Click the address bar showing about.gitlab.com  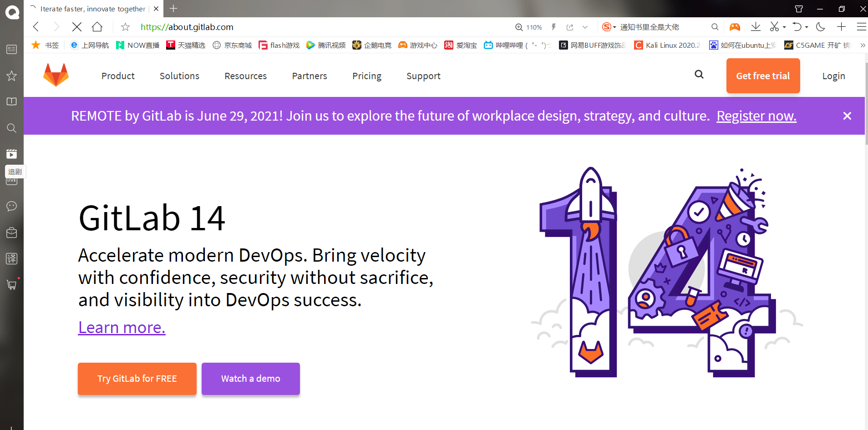[x=187, y=27]
